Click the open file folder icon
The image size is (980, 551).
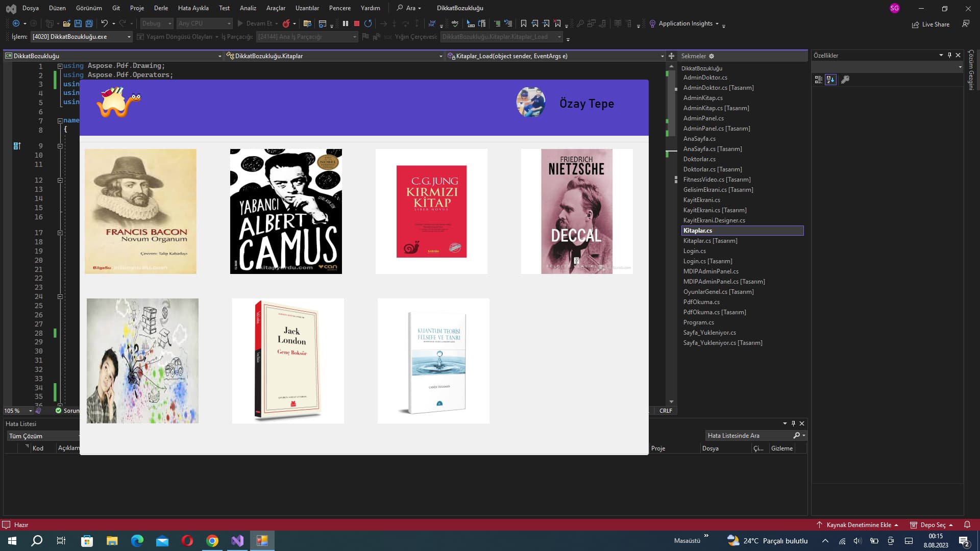pos(66,23)
